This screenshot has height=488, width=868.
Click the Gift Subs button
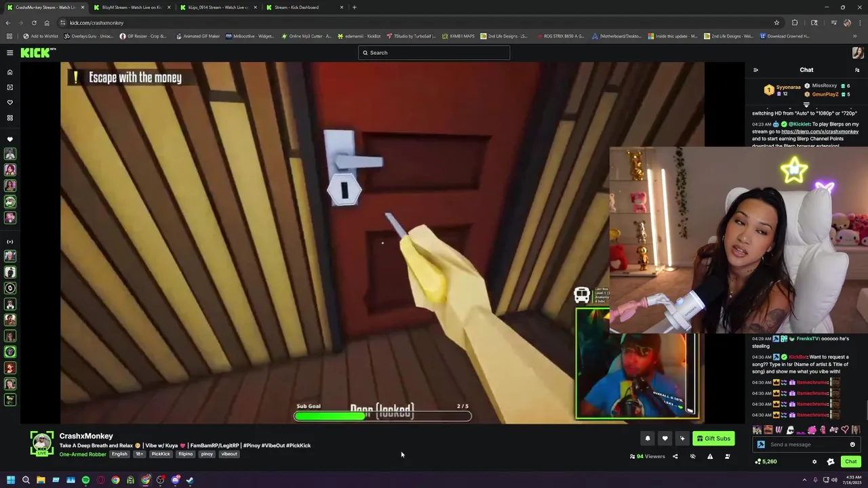point(713,439)
